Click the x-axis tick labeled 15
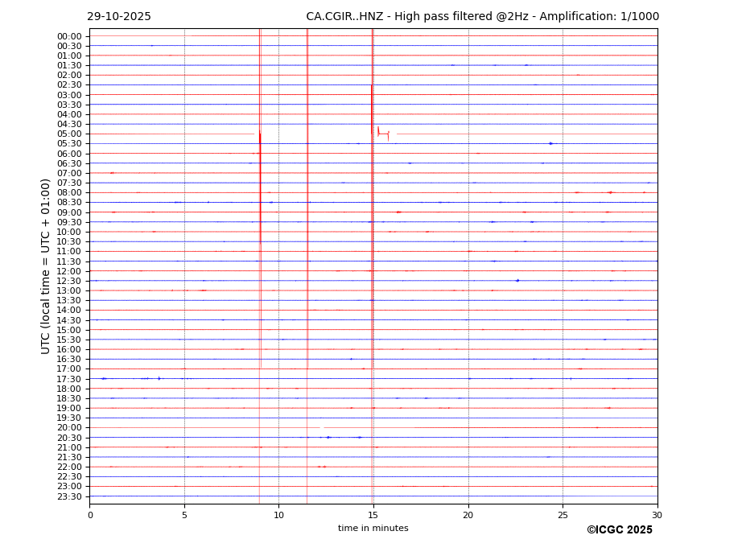Viewport: 746px width, 560px height. click(373, 515)
